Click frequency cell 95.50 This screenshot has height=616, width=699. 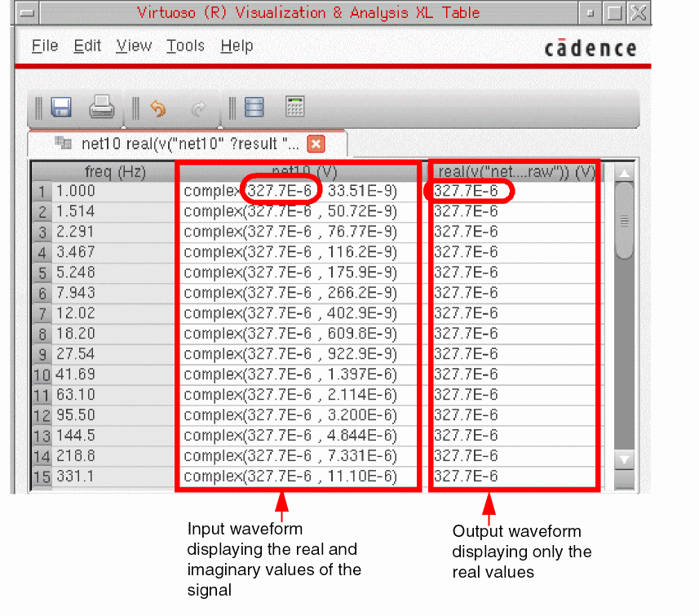[113, 415]
